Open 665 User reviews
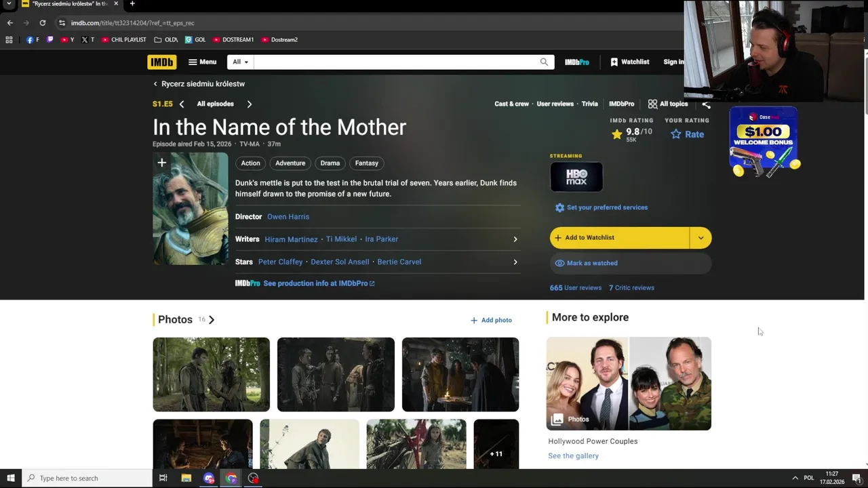This screenshot has width=868, height=488. [576, 288]
